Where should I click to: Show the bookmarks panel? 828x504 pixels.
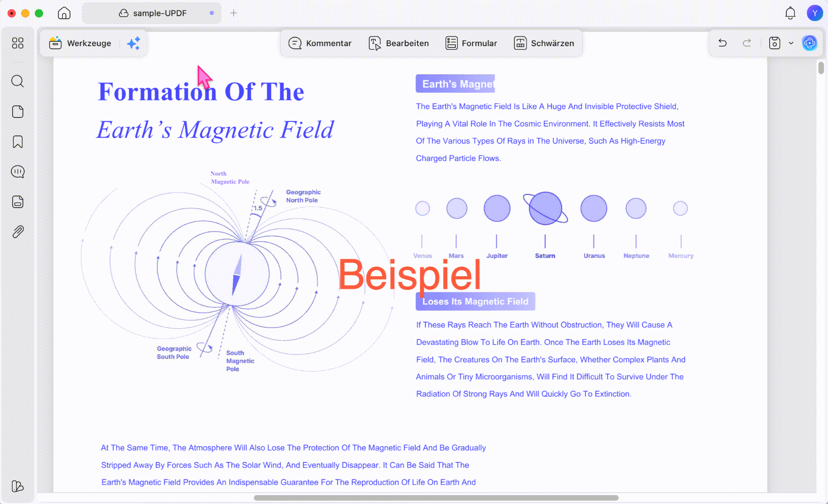pyautogui.click(x=17, y=142)
